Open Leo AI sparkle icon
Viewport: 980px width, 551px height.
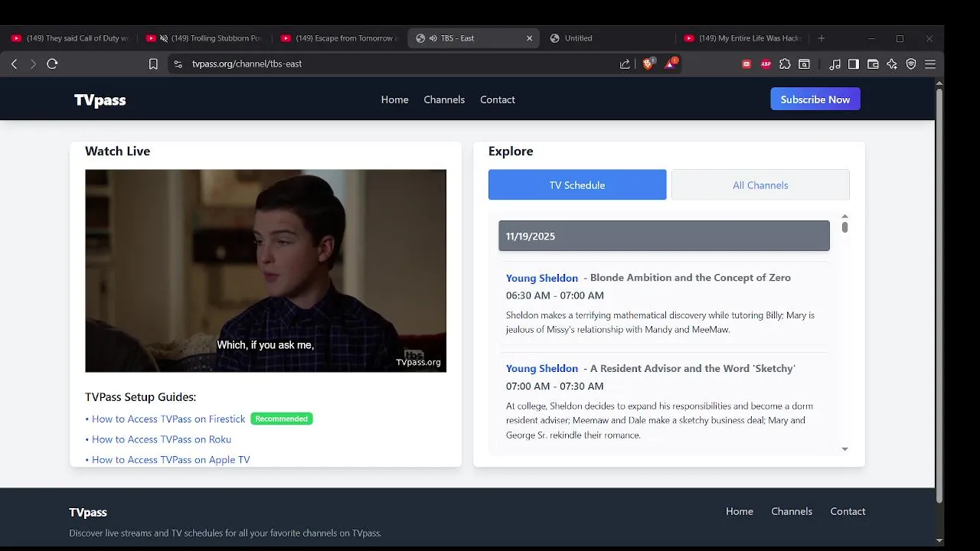tap(892, 64)
